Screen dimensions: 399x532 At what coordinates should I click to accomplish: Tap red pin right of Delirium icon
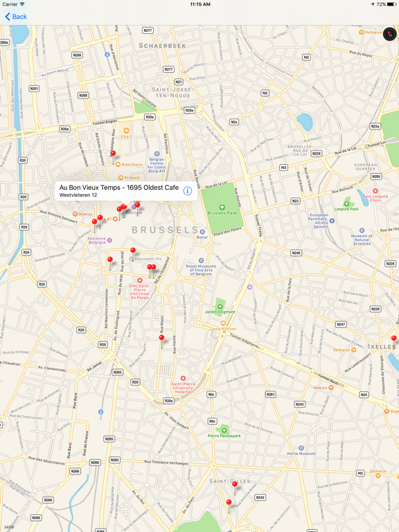point(137,205)
